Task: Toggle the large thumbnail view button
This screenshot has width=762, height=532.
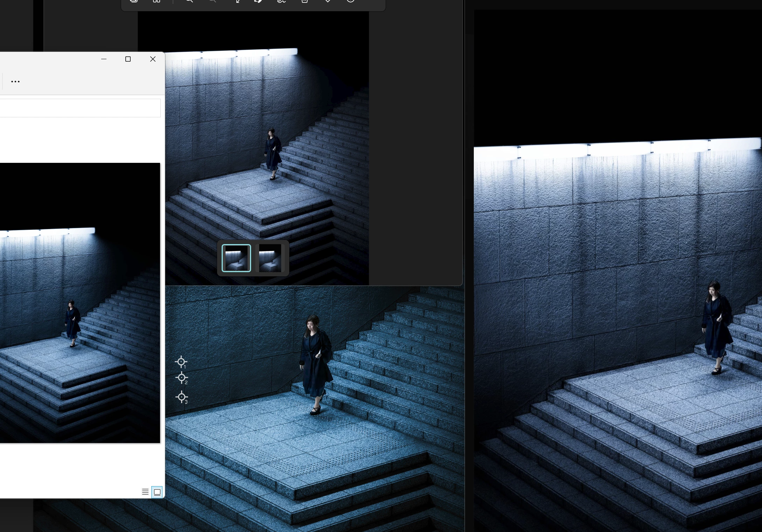Action: 157,492
